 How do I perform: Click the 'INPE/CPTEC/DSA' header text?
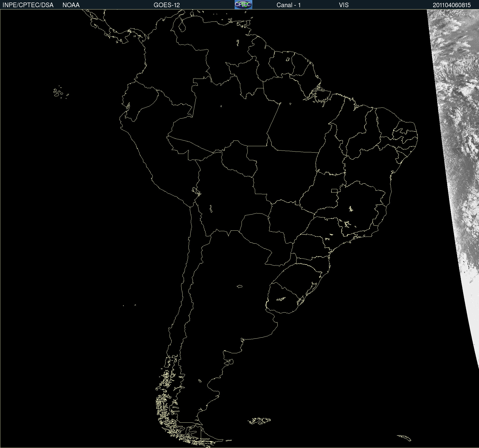[x=28, y=5]
